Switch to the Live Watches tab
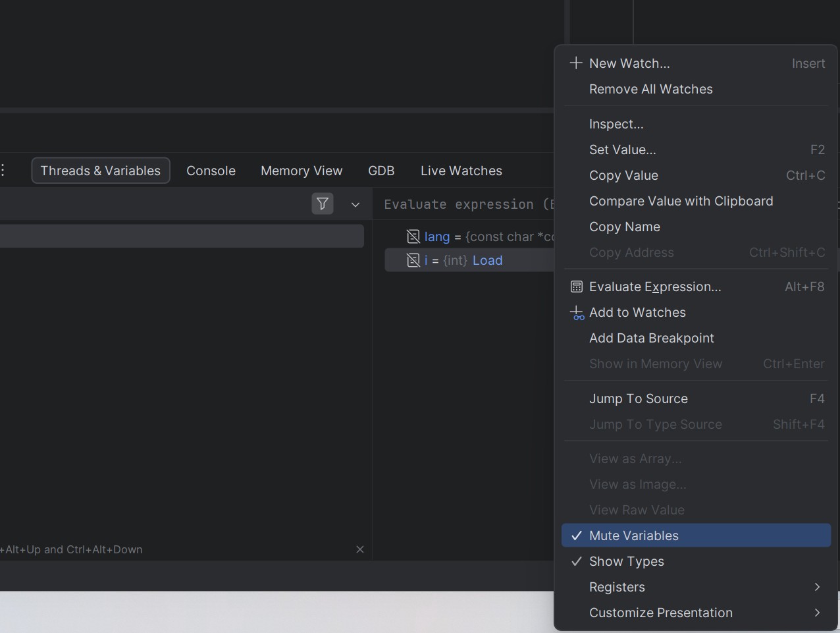This screenshot has height=633, width=840. point(461,171)
